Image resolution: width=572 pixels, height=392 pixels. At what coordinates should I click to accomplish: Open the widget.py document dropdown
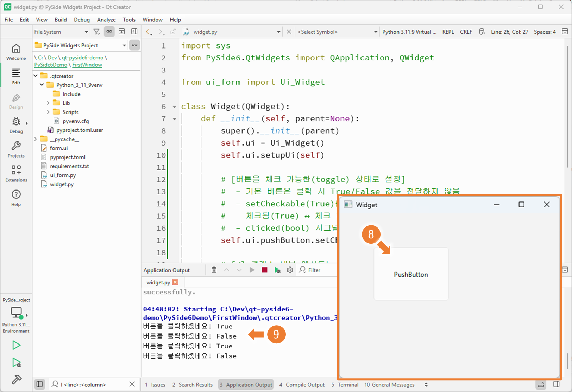tap(232, 32)
